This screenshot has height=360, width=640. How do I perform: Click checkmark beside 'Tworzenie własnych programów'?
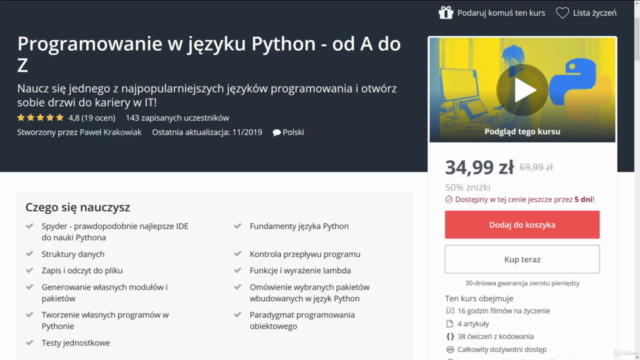pos(29,314)
